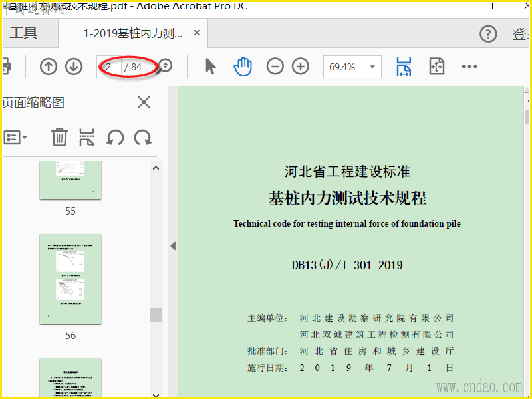Click the text 河北双诚建筑工程检测有限公司
Image resolution: width=532 pixels, height=399 pixels.
[376, 335]
